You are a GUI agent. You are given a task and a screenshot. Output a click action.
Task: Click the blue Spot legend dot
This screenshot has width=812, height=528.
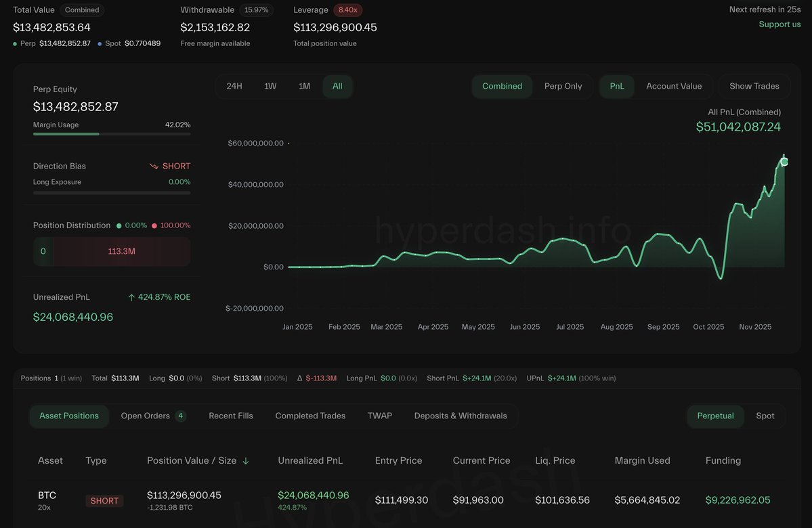pyautogui.click(x=100, y=43)
